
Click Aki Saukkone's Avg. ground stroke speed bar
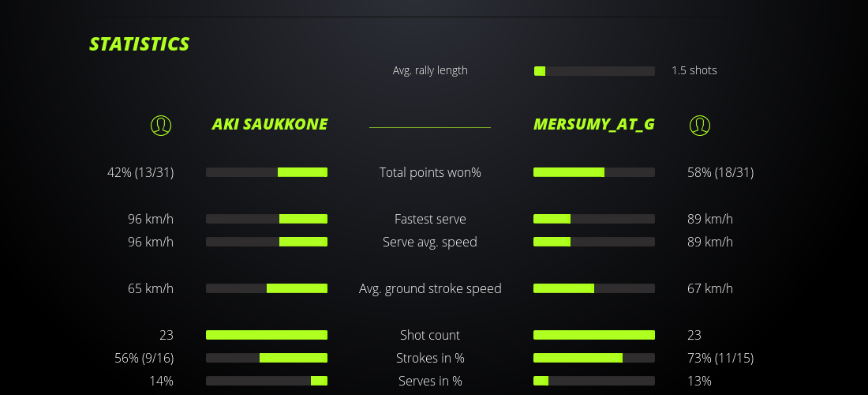point(267,288)
